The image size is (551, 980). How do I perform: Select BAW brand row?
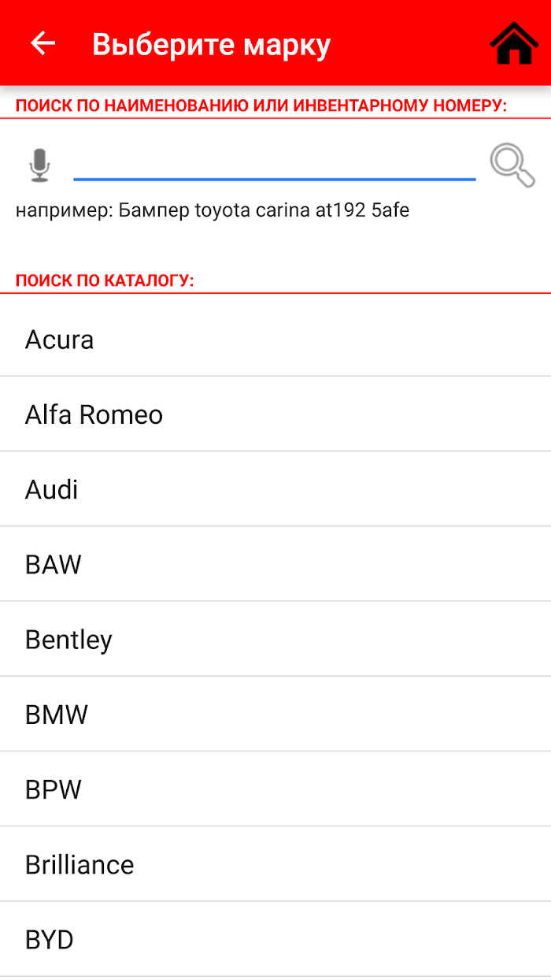click(x=275, y=564)
